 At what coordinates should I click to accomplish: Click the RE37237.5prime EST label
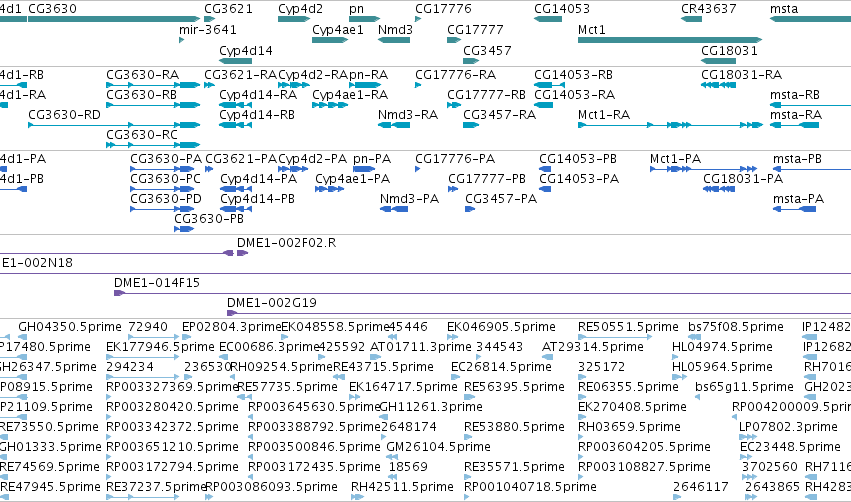157,487
